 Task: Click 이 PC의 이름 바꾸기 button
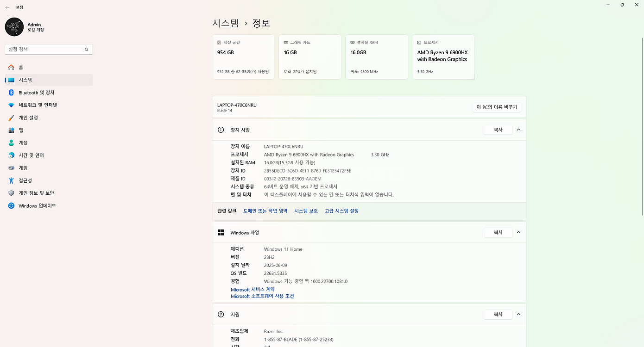pos(497,107)
